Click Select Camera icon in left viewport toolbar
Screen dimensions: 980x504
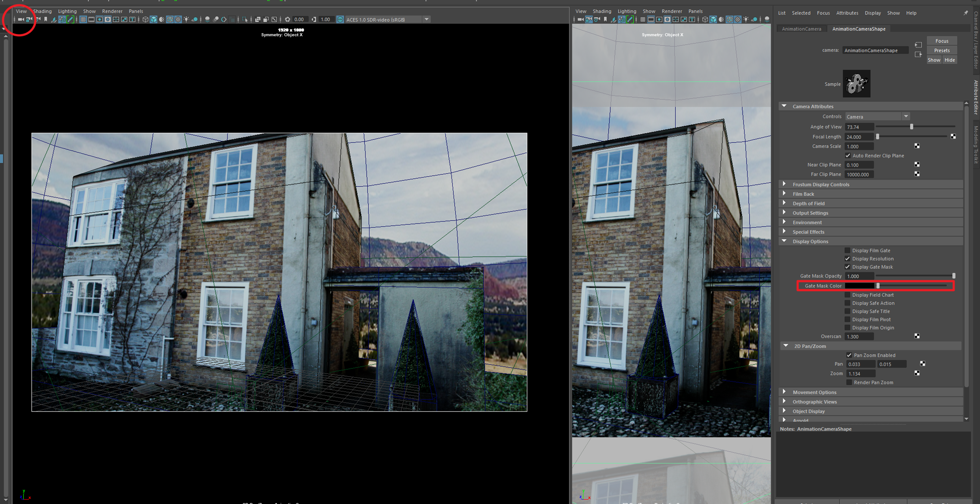[21, 19]
